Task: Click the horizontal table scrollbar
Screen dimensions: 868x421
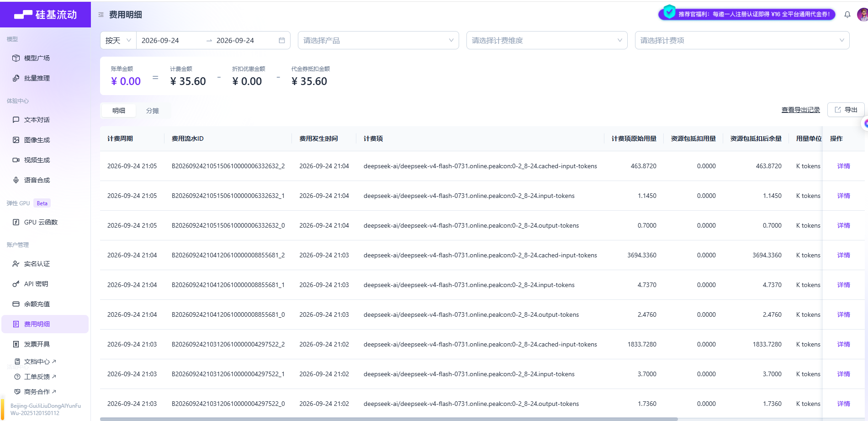Action: point(389,419)
